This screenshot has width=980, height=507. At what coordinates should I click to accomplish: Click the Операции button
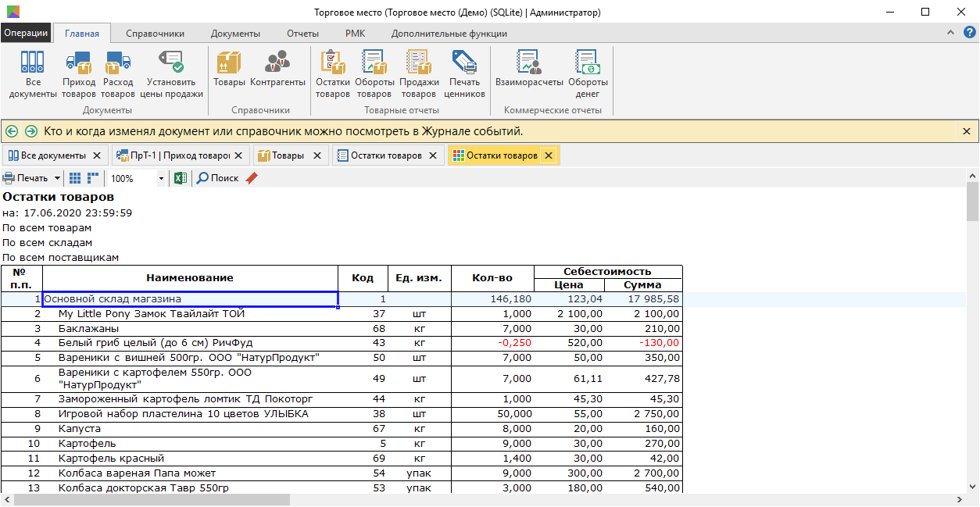(x=26, y=34)
